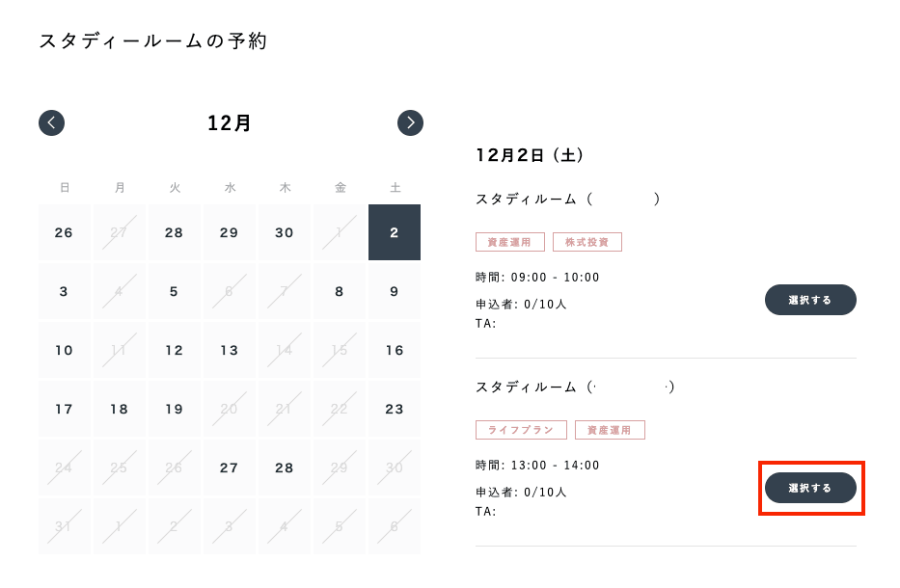Image resolution: width=900 pixels, height=588 pixels.
Task: Pick December 10 on the calendar
Action: click(65, 350)
